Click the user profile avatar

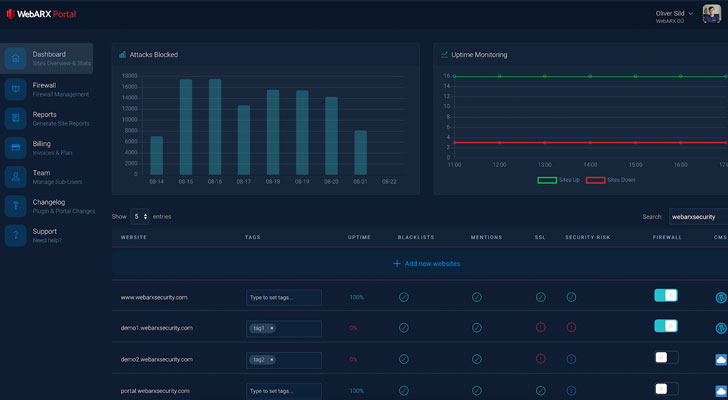click(x=711, y=14)
